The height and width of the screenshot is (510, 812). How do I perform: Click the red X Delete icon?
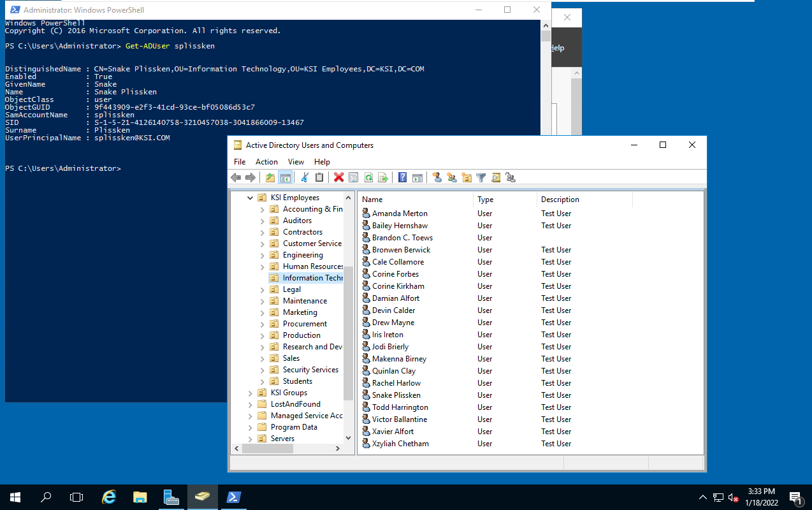click(x=338, y=178)
